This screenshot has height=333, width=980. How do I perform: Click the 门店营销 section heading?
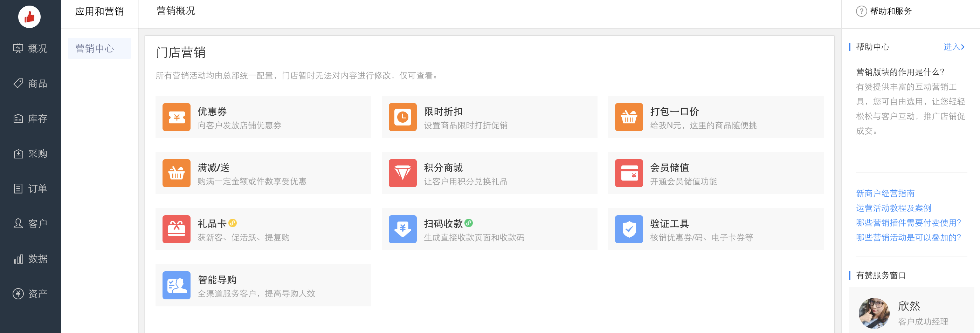[x=181, y=52]
